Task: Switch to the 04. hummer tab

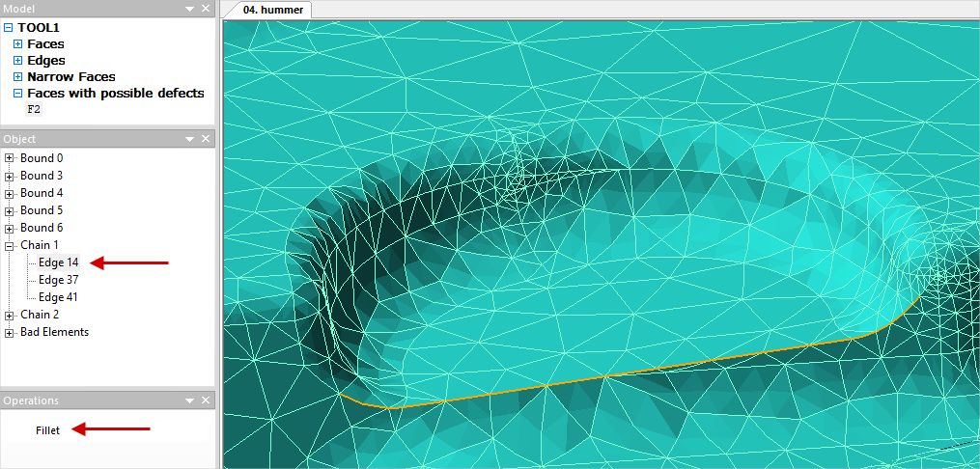Action: tap(271, 10)
